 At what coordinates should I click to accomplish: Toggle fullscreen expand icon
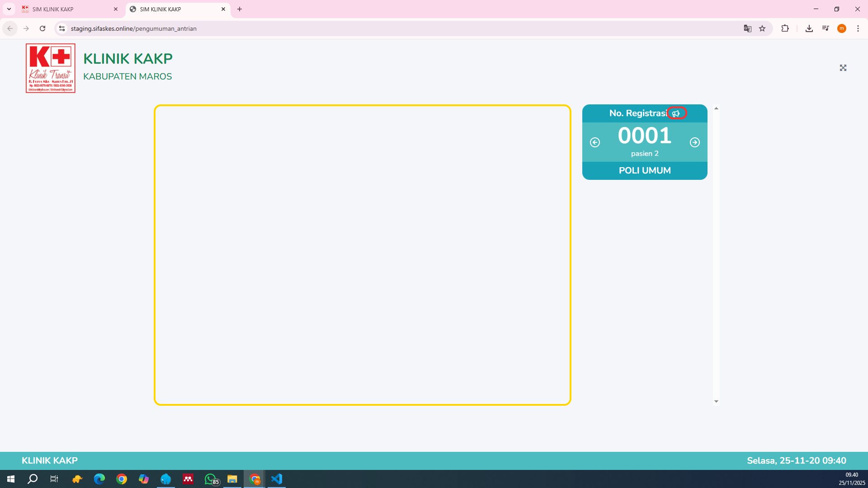tap(843, 68)
